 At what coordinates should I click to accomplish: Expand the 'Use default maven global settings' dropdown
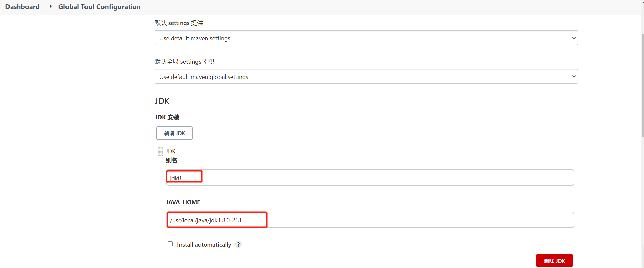pos(366,77)
